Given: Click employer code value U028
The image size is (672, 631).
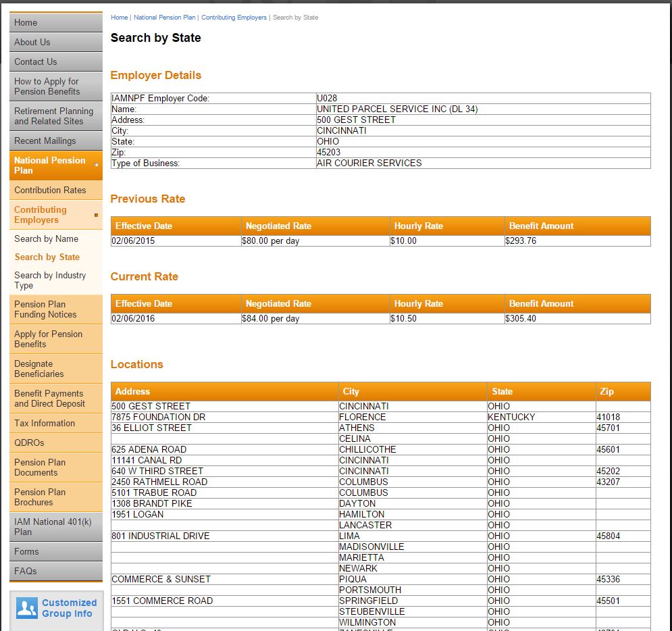Looking at the screenshot, I should click(x=327, y=98).
